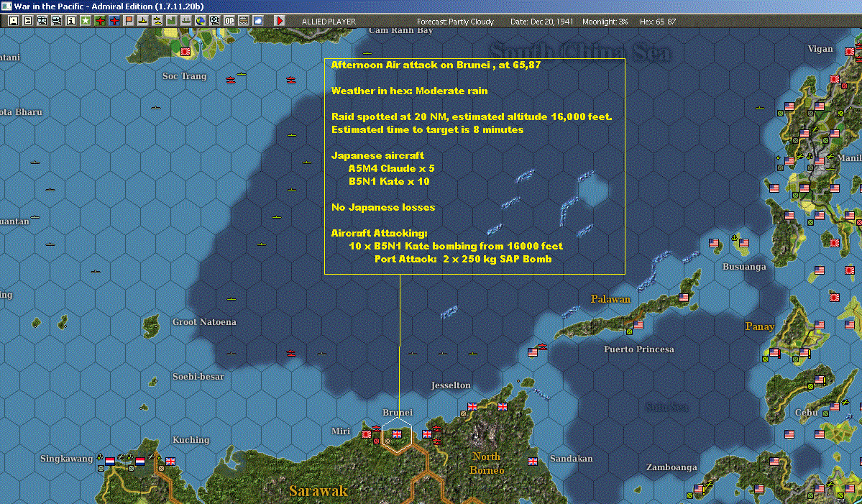Open the ship list window icon
This screenshot has width=862, height=504.
coord(57,21)
